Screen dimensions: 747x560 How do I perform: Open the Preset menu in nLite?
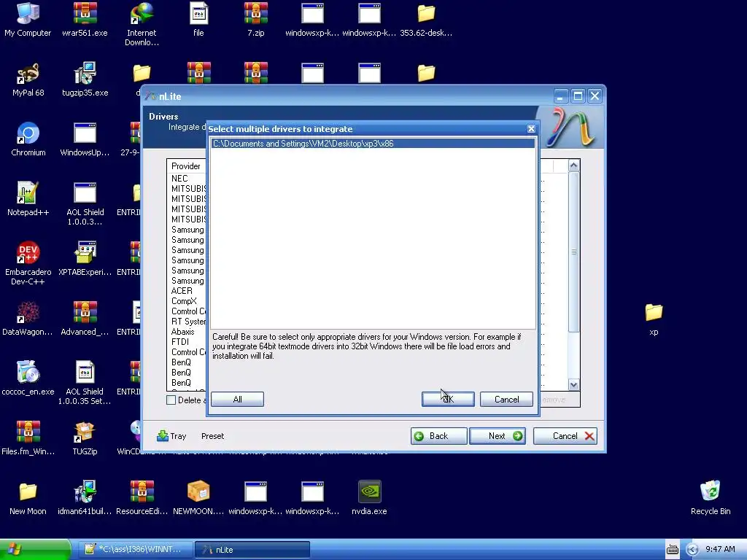[x=212, y=436]
